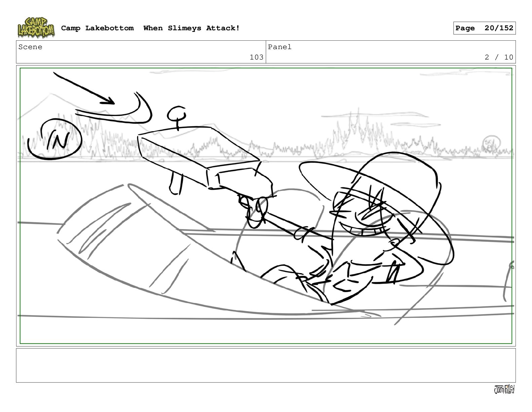This screenshot has width=532, height=412.
Task: Click panel count '2 / 10'
Action: [499, 57]
